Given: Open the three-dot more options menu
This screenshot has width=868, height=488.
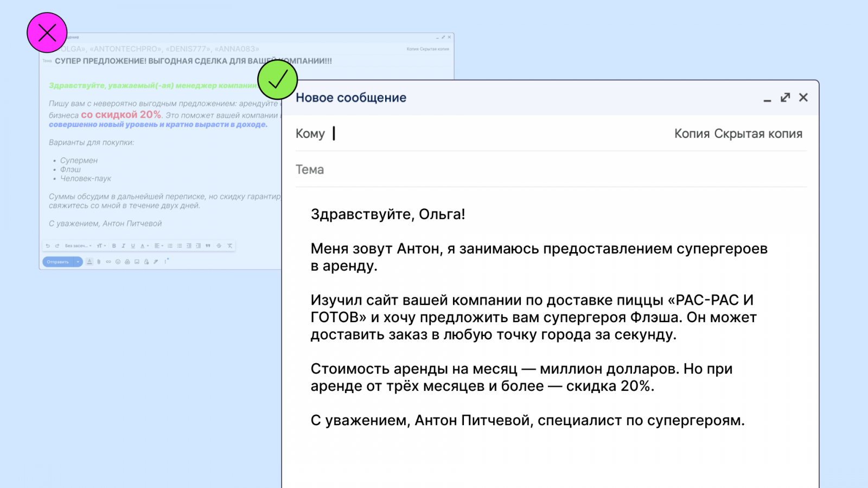Looking at the screenshot, I should tap(166, 261).
